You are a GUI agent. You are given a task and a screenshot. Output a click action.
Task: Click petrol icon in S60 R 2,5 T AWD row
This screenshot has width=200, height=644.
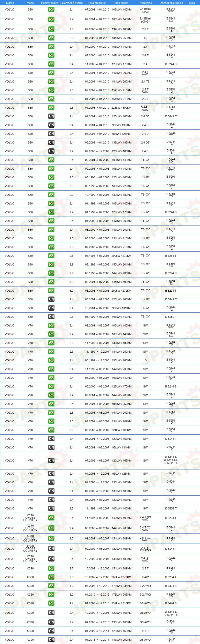(51, 108)
